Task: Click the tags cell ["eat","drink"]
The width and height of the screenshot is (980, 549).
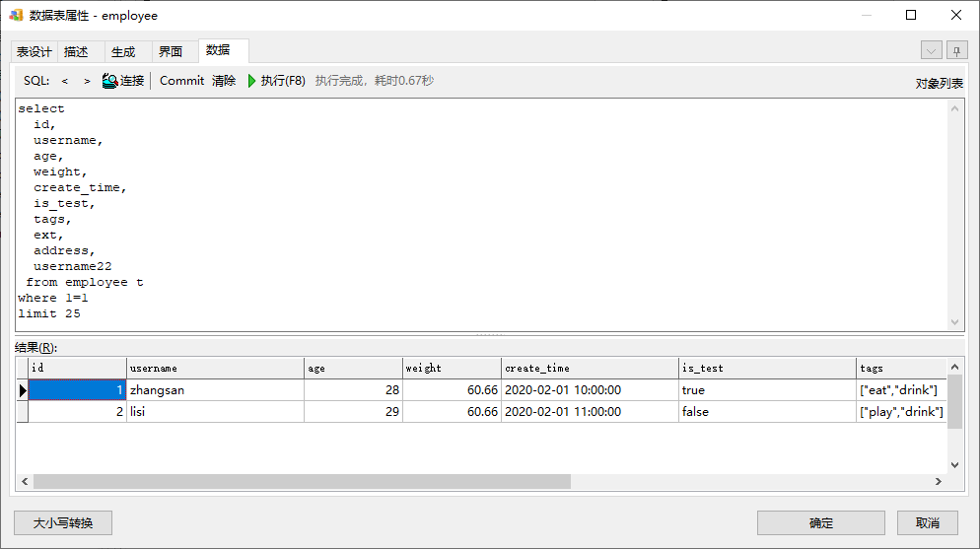Action: coord(901,390)
